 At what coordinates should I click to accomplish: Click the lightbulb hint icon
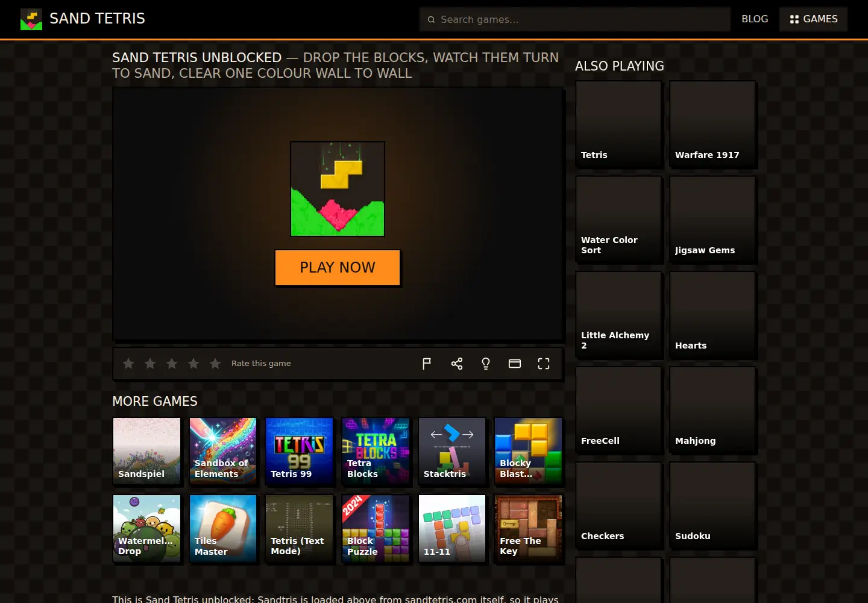pyautogui.click(x=486, y=364)
